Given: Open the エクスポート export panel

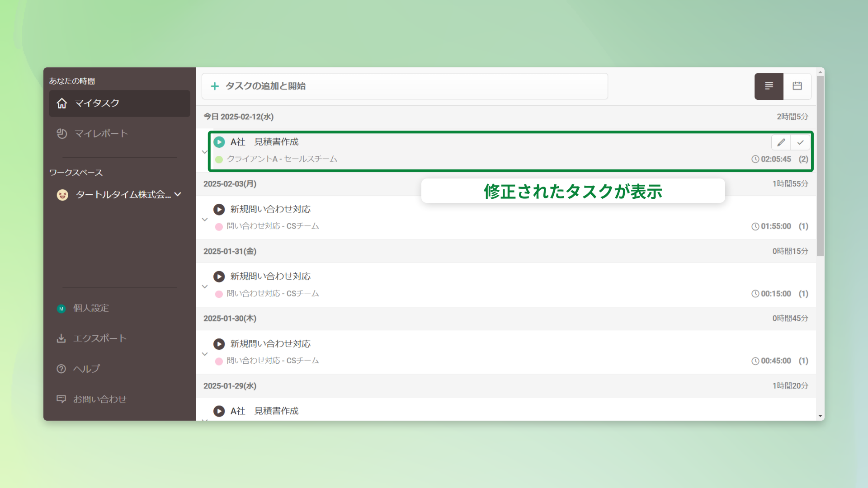Looking at the screenshot, I should tap(99, 338).
